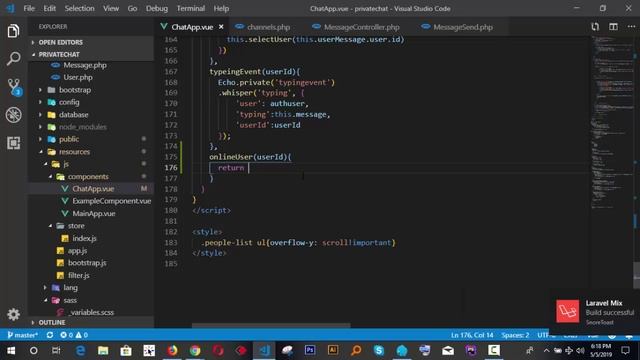The width and height of the screenshot is (640, 360).
Task: Open the Go menu
Action: pyautogui.click(x=132, y=8)
